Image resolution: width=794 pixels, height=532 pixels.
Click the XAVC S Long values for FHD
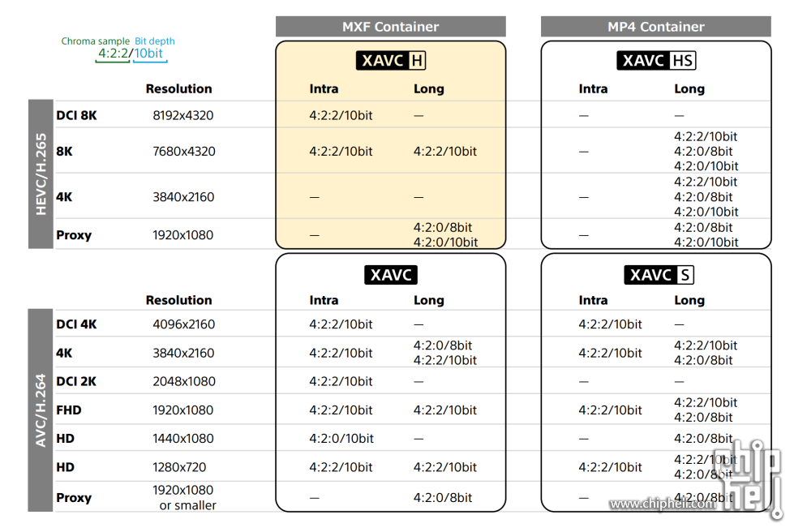click(706, 410)
